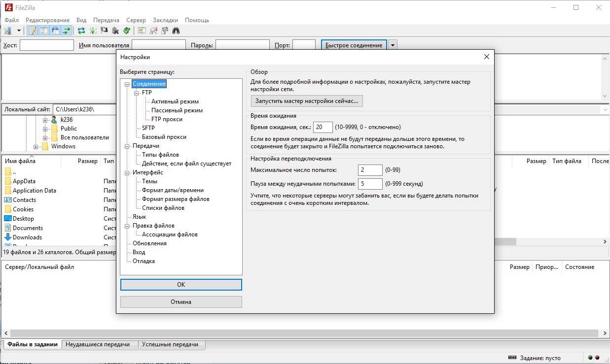Open the Site Manager icon in toolbar
Screen dimensions: 610x364
[x=8, y=31]
